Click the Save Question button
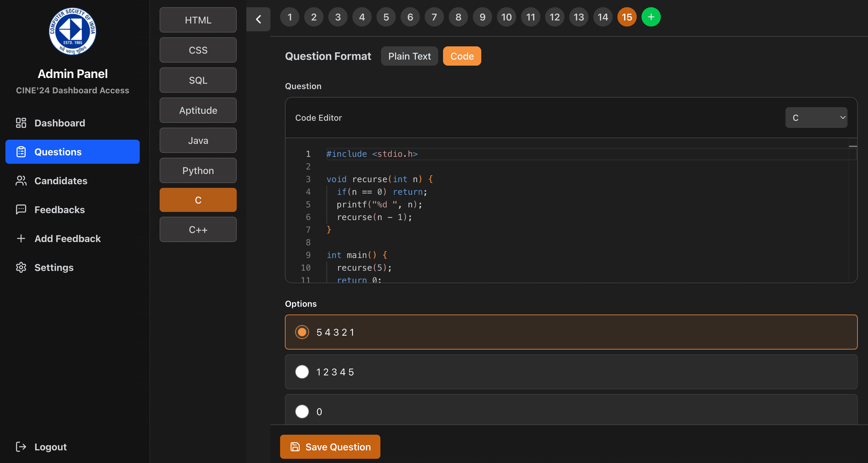 point(330,446)
